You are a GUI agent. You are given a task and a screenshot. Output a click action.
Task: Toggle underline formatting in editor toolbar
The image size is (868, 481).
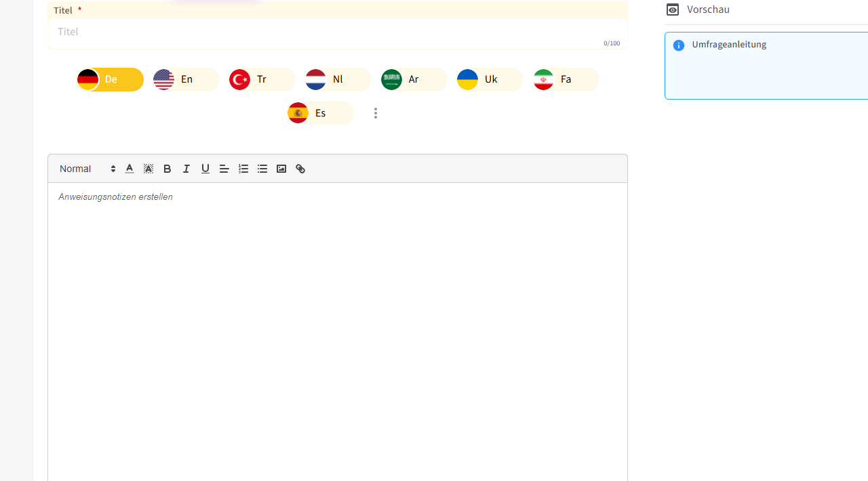click(x=205, y=169)
